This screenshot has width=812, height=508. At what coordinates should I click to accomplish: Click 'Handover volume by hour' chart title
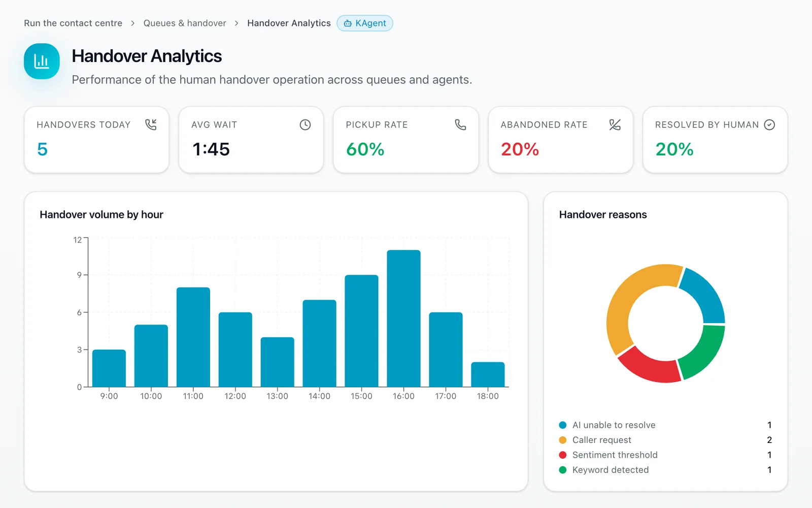101,215
